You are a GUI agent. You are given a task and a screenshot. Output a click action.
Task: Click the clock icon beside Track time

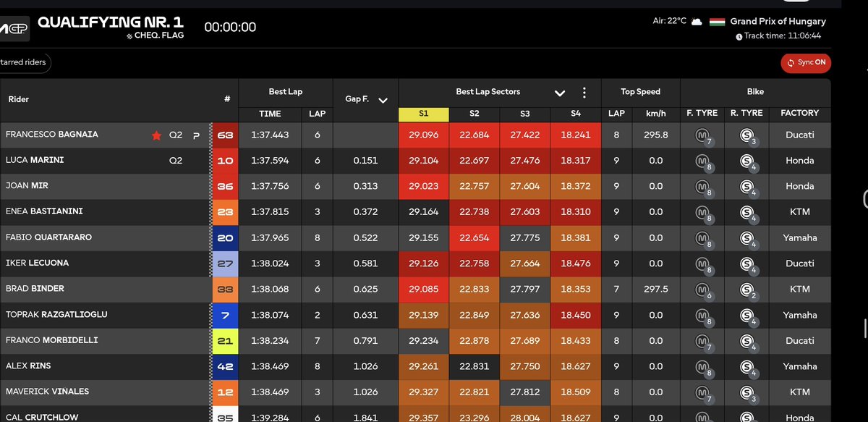[739, 35]
